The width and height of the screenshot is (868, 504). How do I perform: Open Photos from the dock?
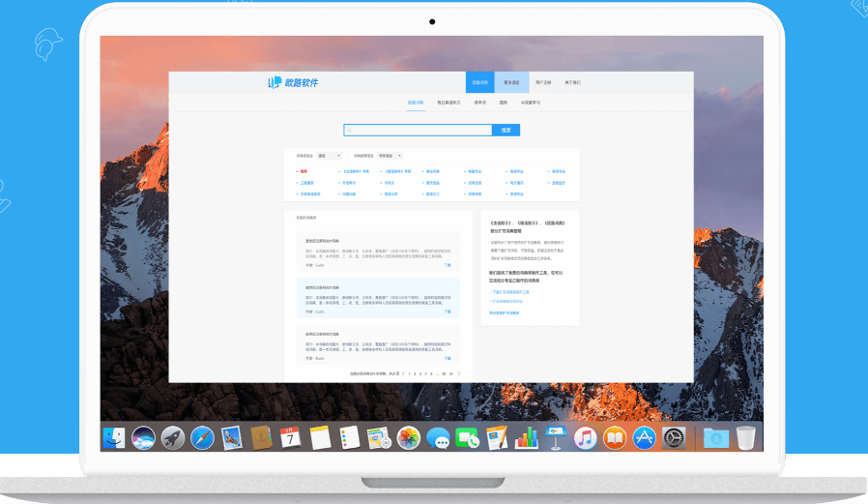[x=409, y=437]
